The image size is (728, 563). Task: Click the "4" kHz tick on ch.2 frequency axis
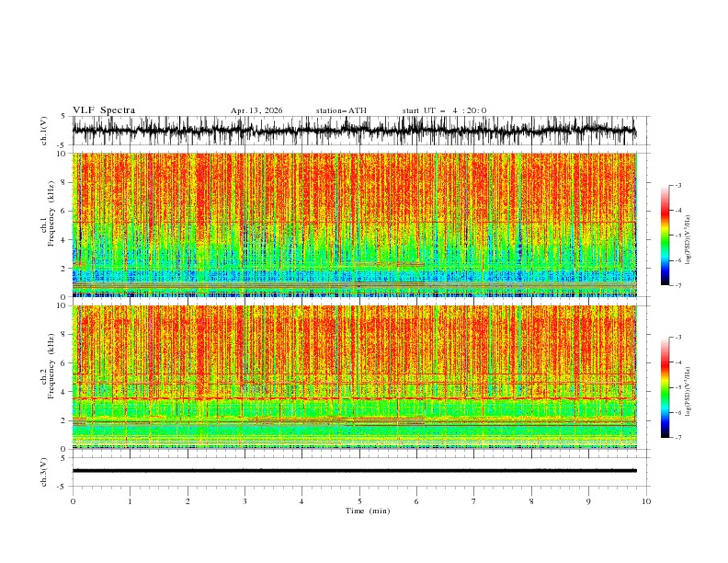(64, 392)
